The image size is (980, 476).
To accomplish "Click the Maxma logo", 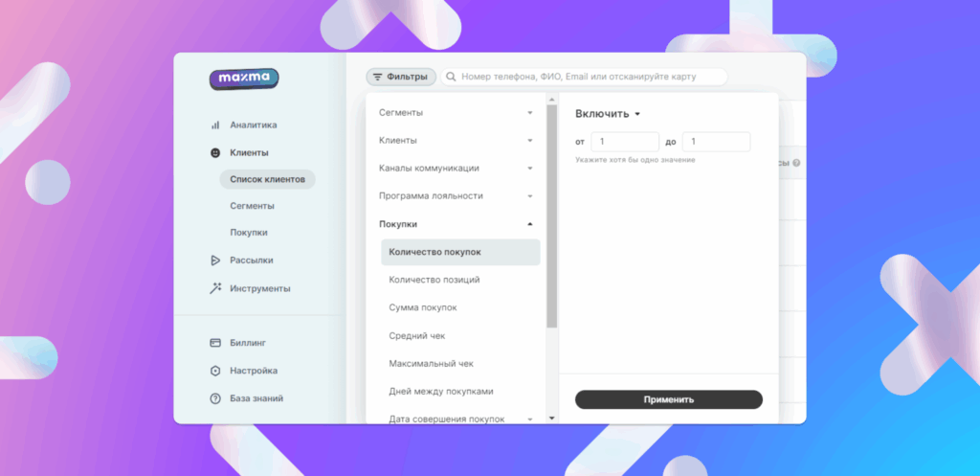I will pos(244,79).
